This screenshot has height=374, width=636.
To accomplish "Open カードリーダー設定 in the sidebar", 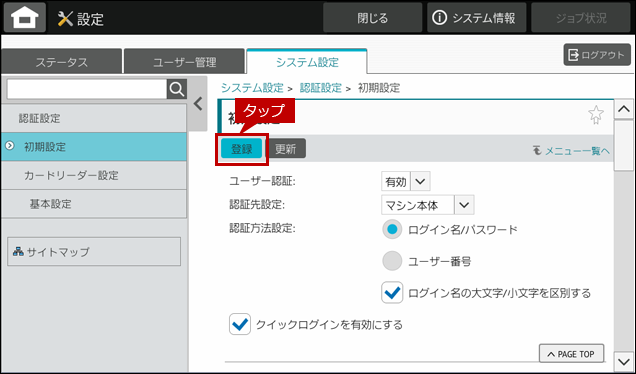I will tap(94, 176).
